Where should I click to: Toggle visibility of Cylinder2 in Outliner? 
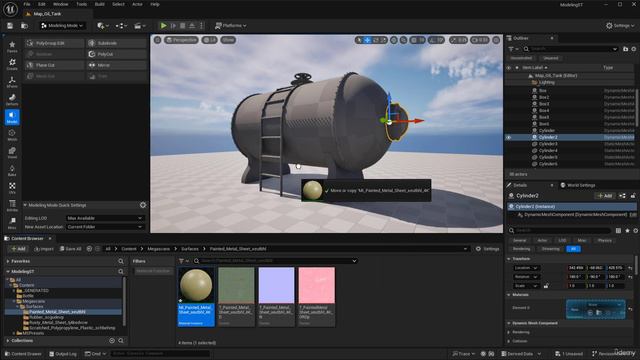coord(509,138)
